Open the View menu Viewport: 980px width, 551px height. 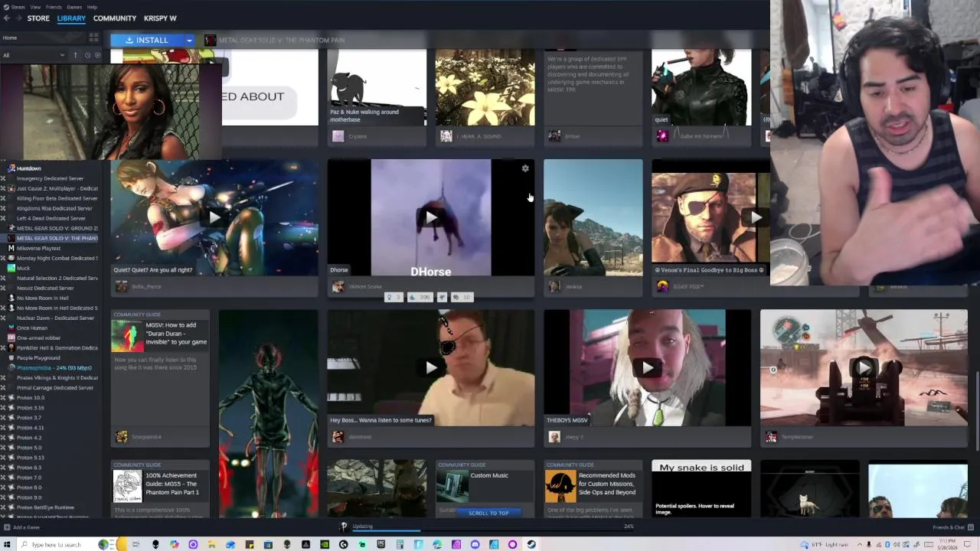coord(35,7)
